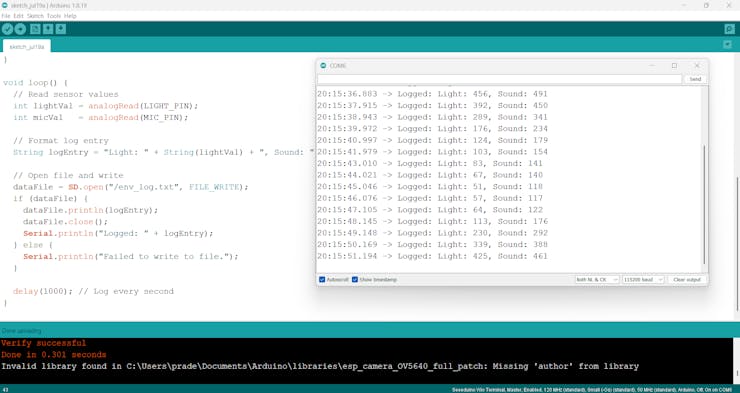740x393 pixels.
Task: Open the File menu
Action: pyautogui.click(x=6, y=16)
